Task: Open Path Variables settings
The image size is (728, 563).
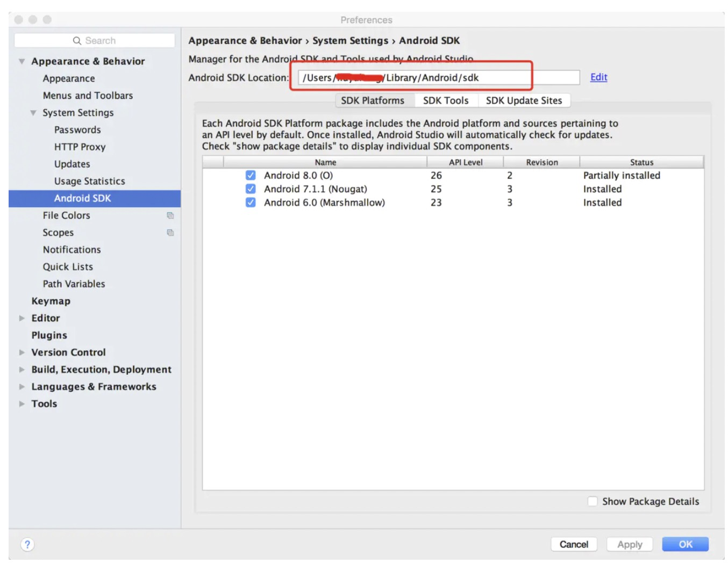Action: (74, 284)
